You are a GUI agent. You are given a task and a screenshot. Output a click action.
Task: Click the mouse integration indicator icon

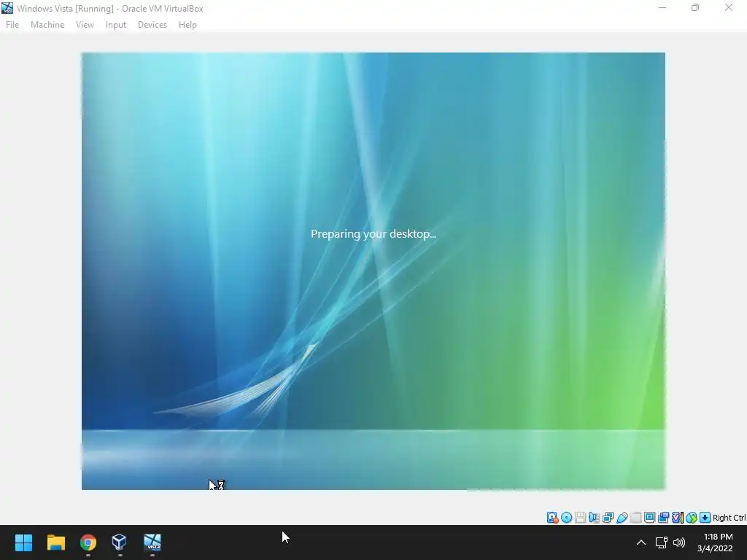click(692, 518)
